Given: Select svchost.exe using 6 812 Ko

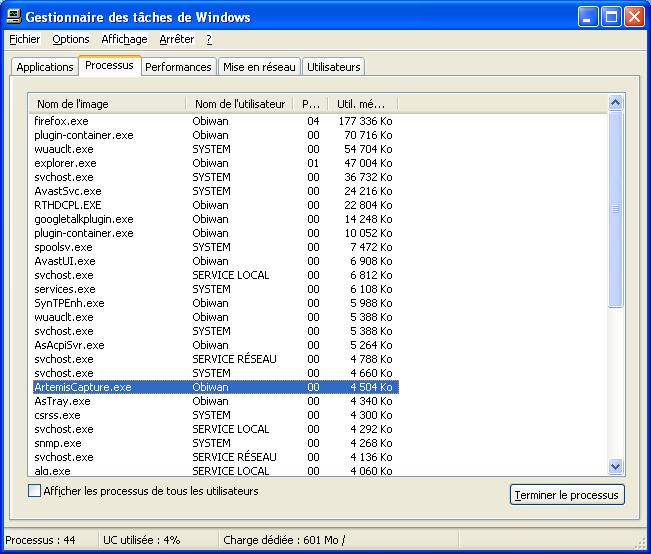Looking at the screenshot, I should point(216,275).
